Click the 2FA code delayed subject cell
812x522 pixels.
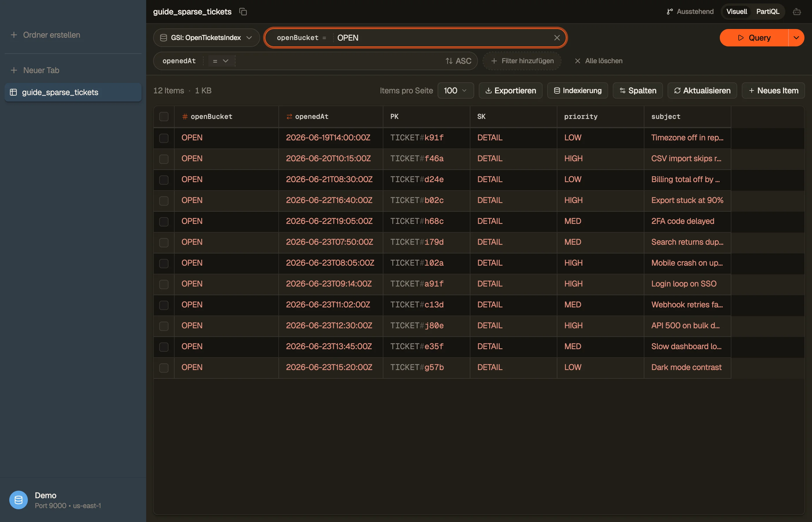687,221
